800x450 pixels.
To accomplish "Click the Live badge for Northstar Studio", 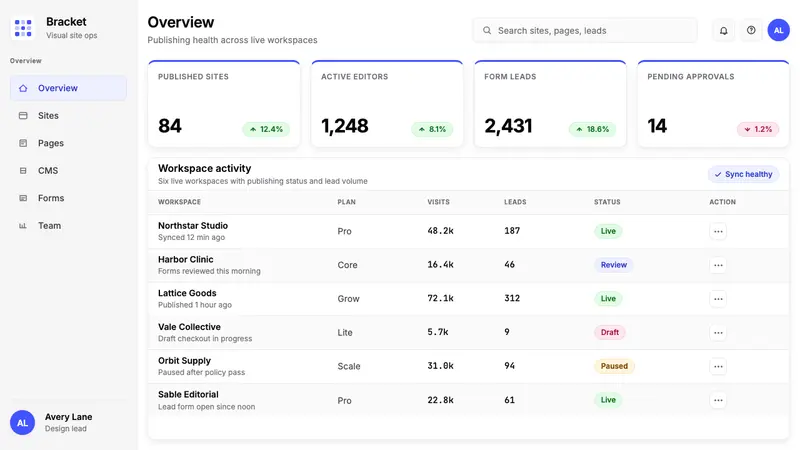I will click(x=608, y=231).
